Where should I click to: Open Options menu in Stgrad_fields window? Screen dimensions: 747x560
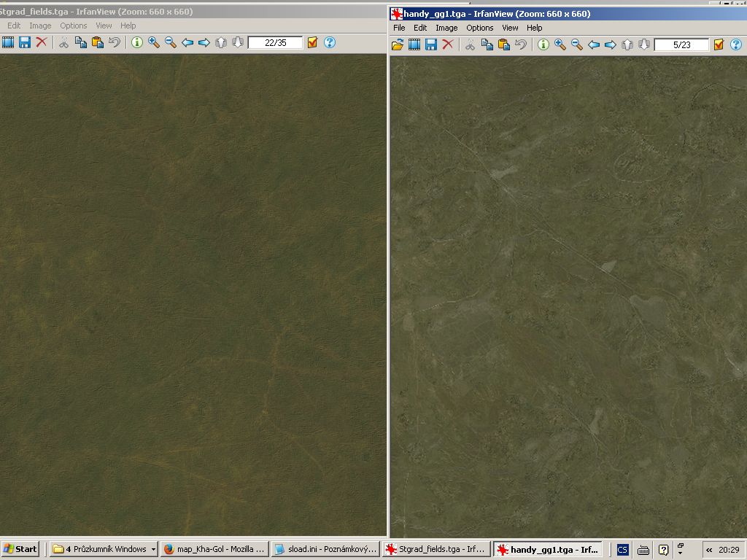(x=74, y=26)
